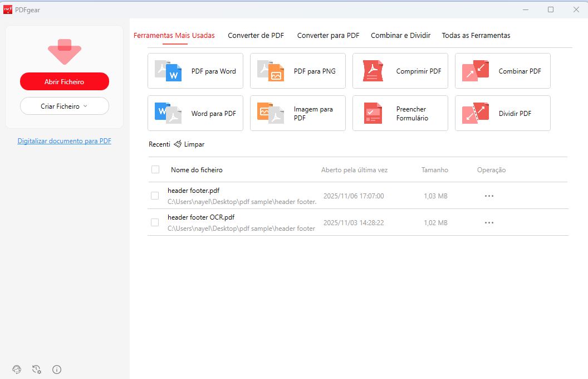Open the Combinar PDF tool icon
The width and height of the screenshot is (588, 379).
click(x=476, y=71)
